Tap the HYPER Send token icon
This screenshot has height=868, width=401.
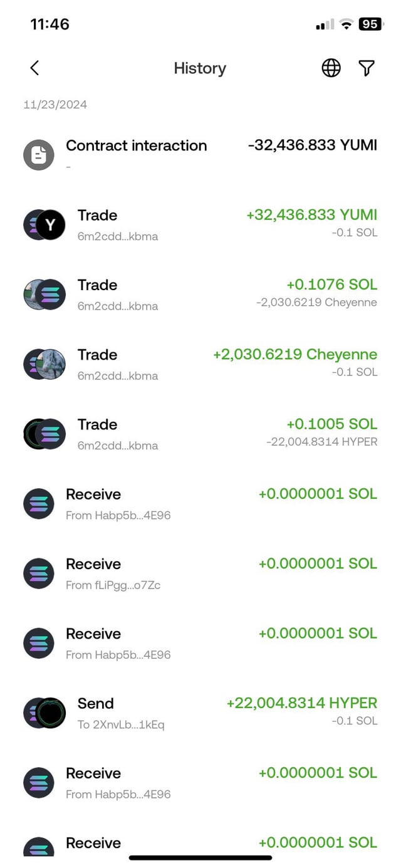pyautogui.click(x=50, y=713)
